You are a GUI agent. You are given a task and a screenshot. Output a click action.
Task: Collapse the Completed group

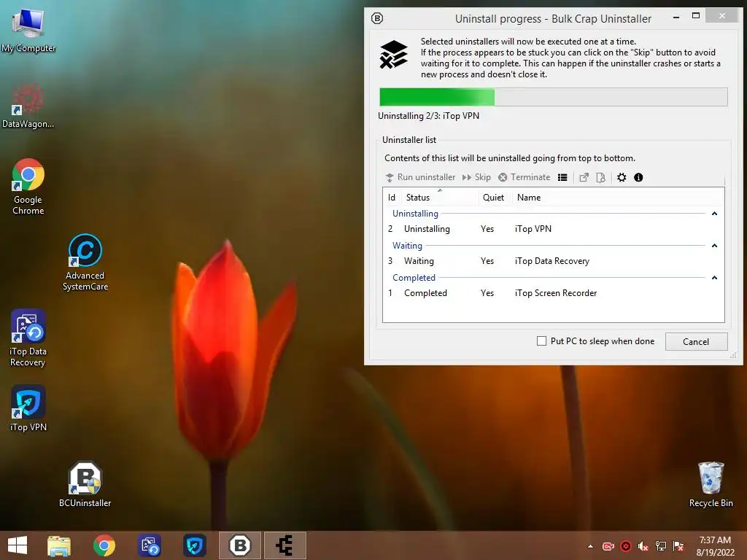tap(714, 278)
